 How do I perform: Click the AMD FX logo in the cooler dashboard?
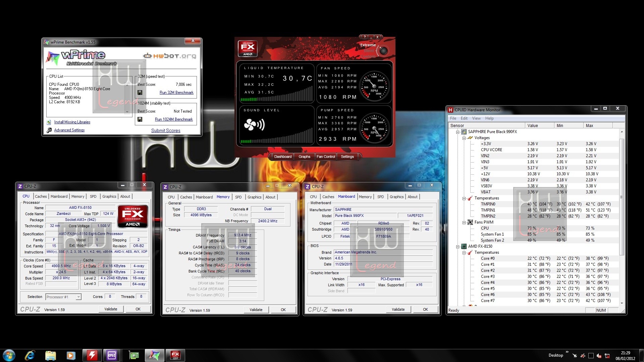click(248, 49)
